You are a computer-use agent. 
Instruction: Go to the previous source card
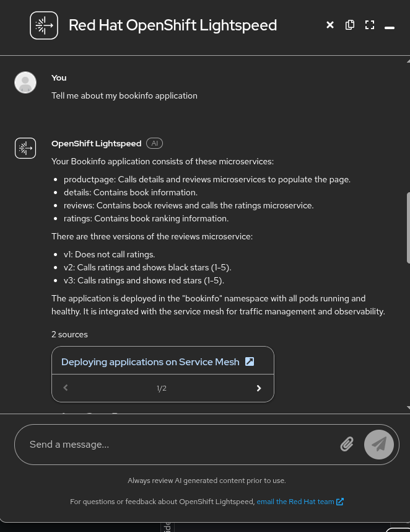click(x=66, y=388)
